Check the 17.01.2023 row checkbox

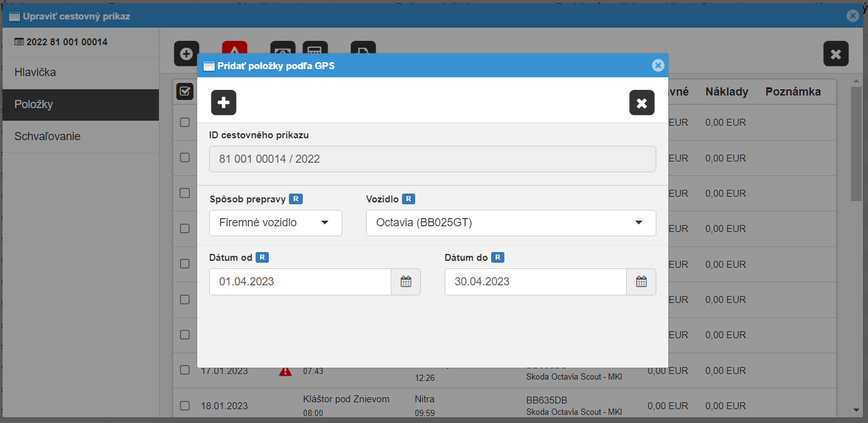[x=185, y=370]
